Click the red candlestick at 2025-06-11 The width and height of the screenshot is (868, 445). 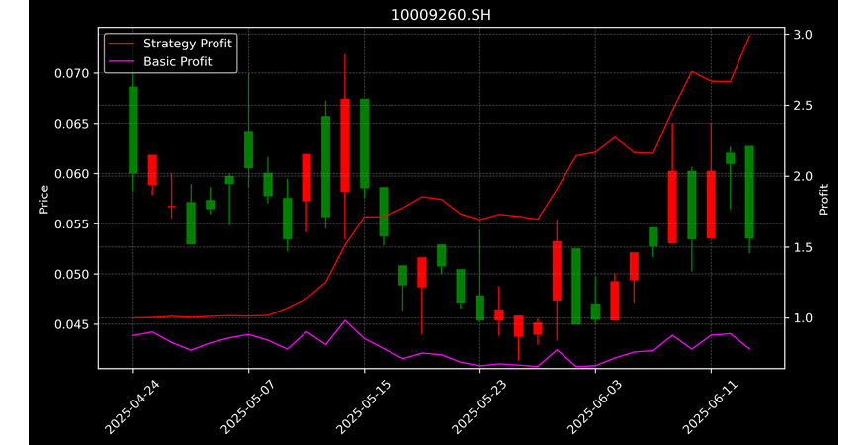[712, 205]
